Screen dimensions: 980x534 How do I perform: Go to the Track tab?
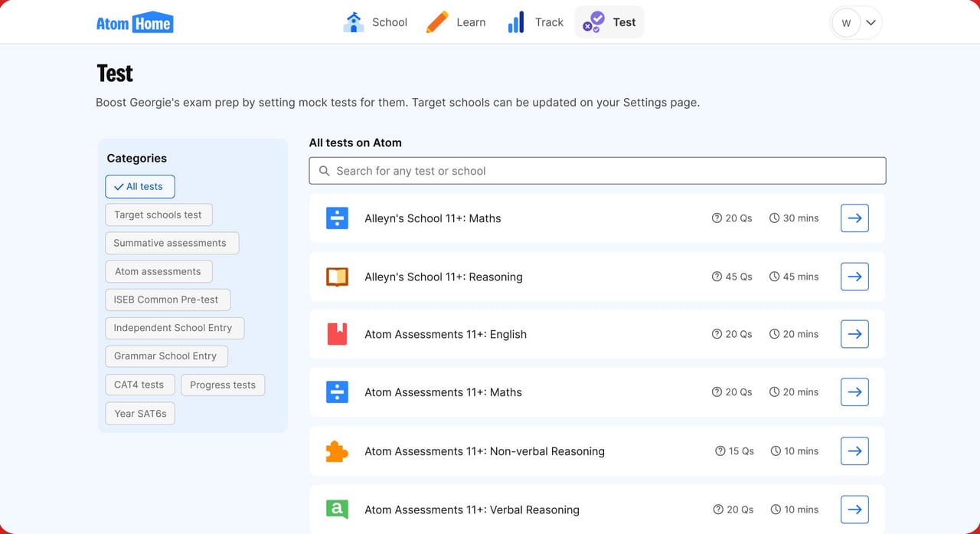coord(535,22)
